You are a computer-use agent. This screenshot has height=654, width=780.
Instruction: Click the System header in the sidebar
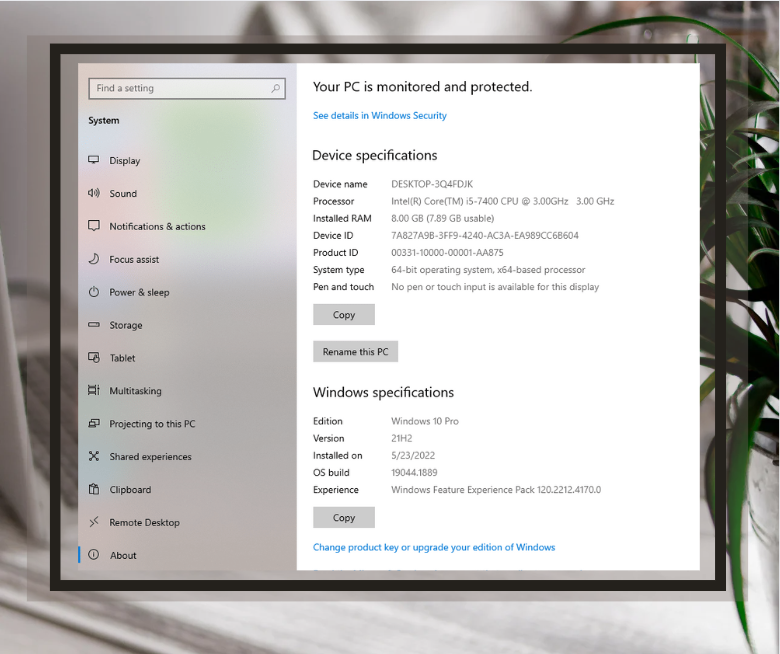(103, 120)
